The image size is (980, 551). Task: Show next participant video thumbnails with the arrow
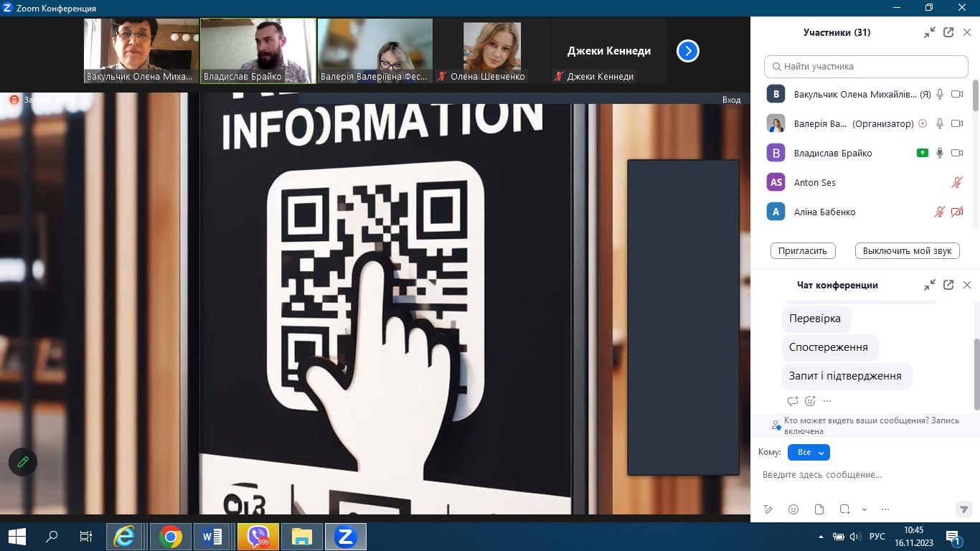tap(688, 51)
